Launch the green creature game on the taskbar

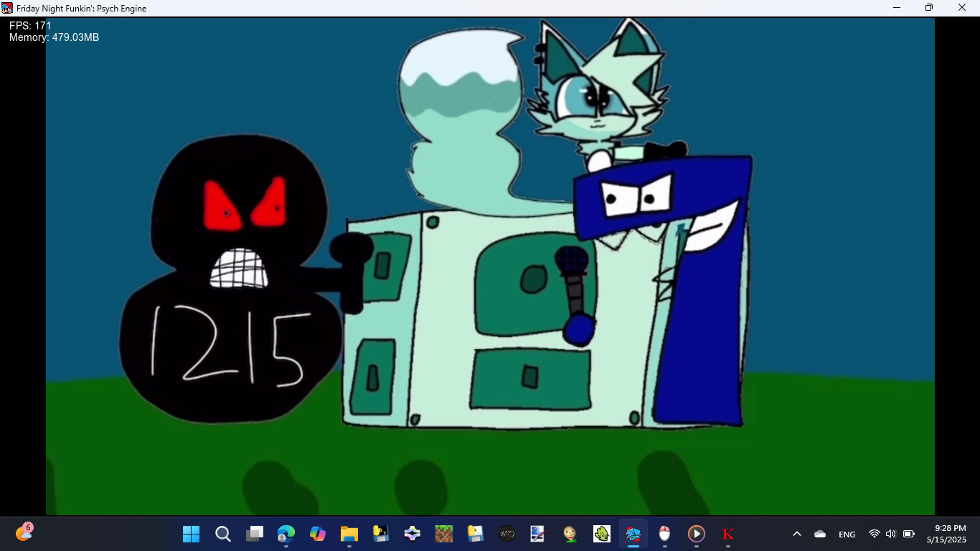click(x=600, y=534)
